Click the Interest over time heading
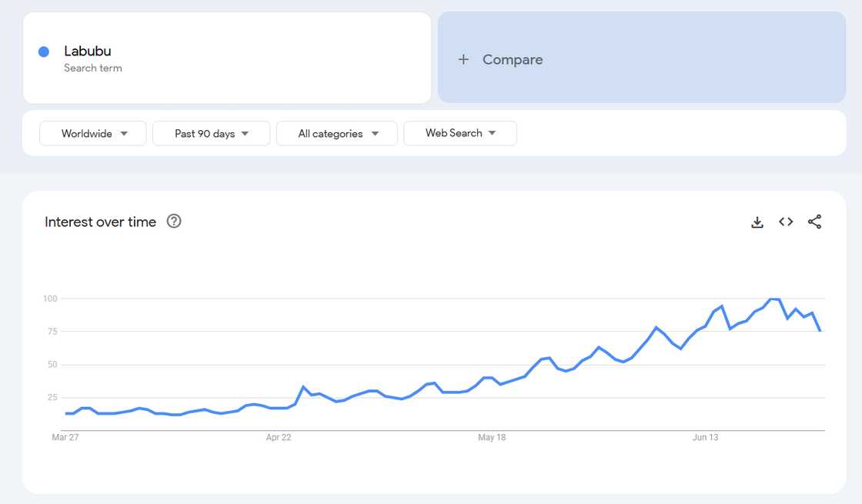This screenshot has height=504, width=862. point(100,222)
